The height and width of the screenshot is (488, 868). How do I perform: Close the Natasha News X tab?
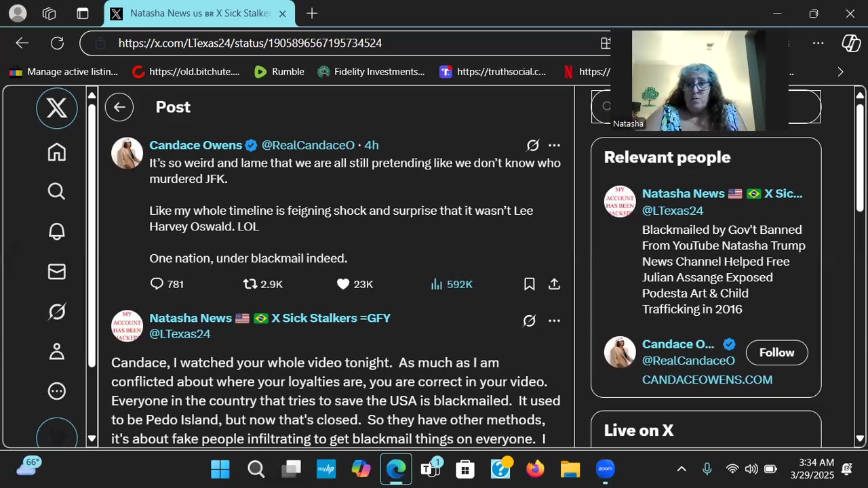pos(283,14)
